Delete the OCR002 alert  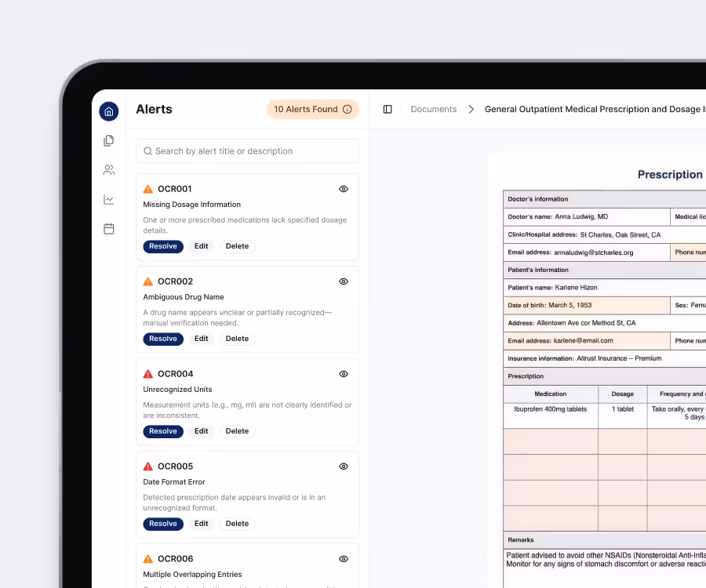tap(237, 339)
